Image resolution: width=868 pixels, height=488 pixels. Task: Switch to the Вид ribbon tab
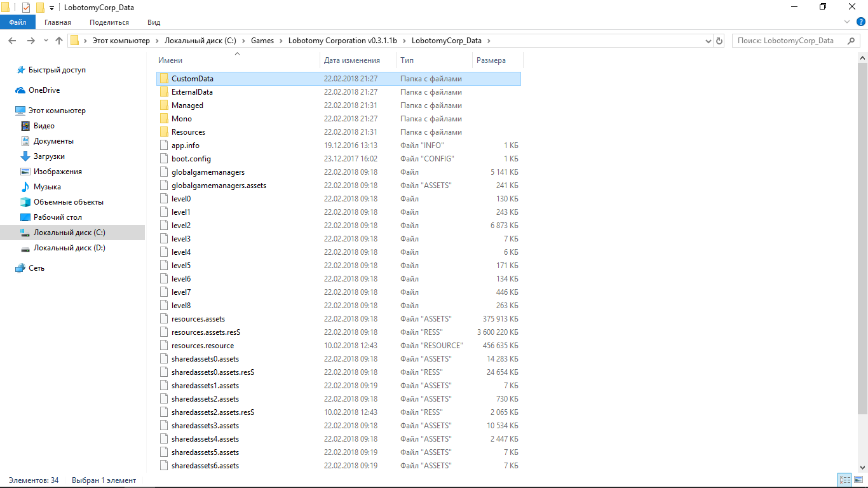(x=154, y=22)
